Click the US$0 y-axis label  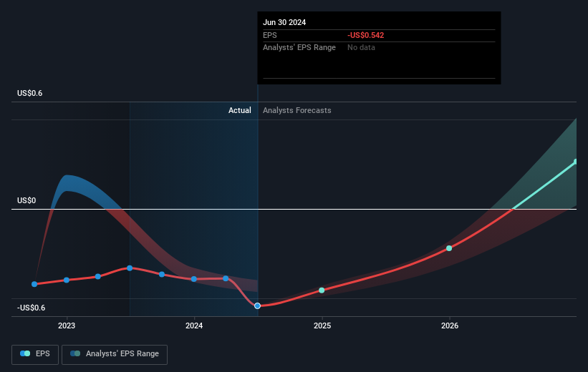click(26, 200)
